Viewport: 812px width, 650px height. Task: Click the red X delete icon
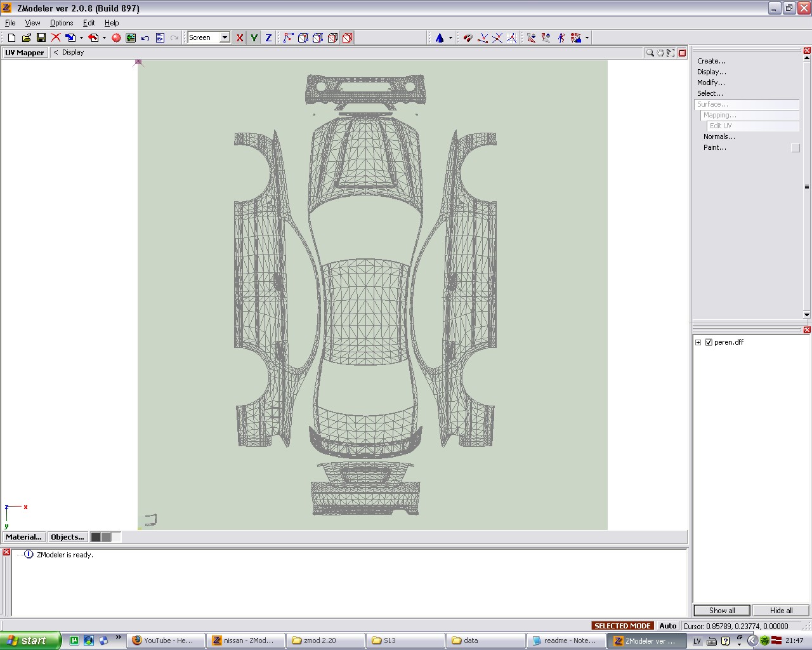tap(56, 38)
